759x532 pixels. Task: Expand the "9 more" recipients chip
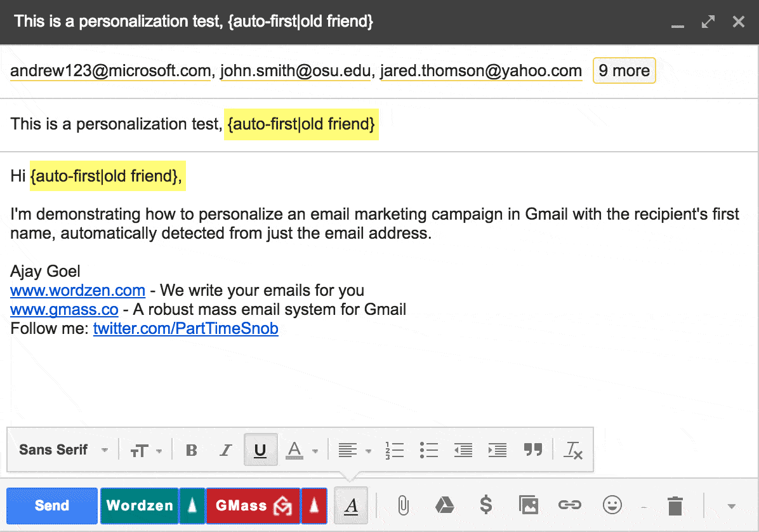[x=624, y=70]
